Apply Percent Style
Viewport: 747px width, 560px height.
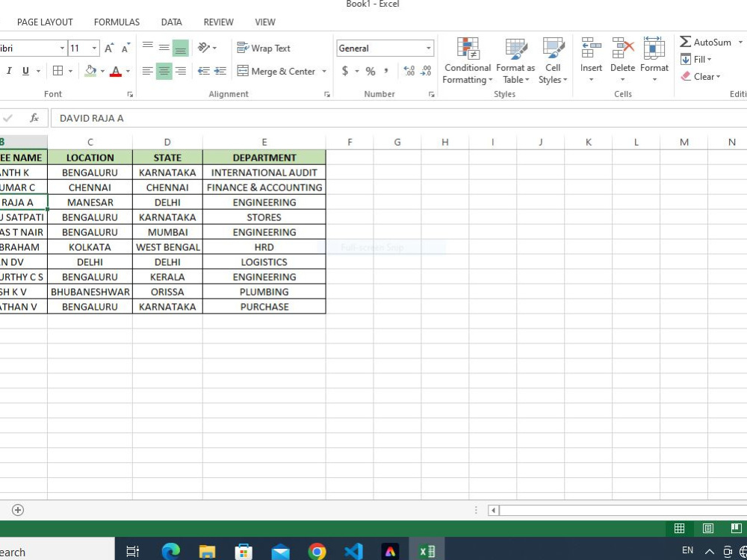(x=371, y=72)
